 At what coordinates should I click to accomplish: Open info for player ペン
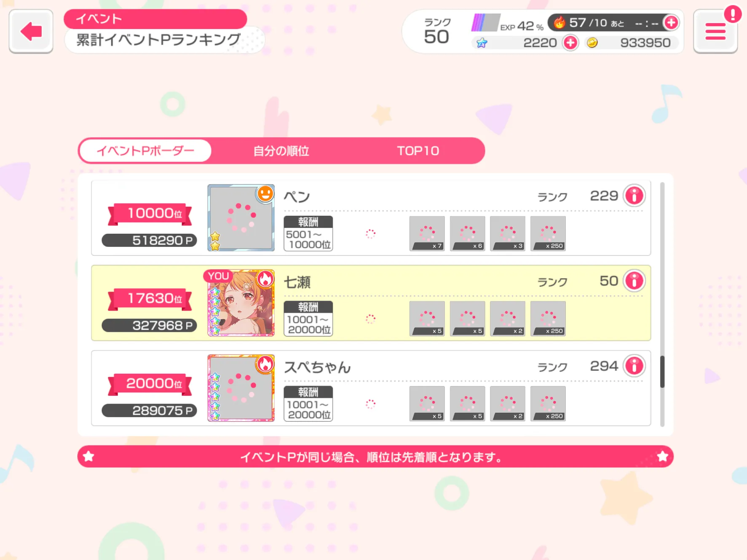click(x=634, y=196)
